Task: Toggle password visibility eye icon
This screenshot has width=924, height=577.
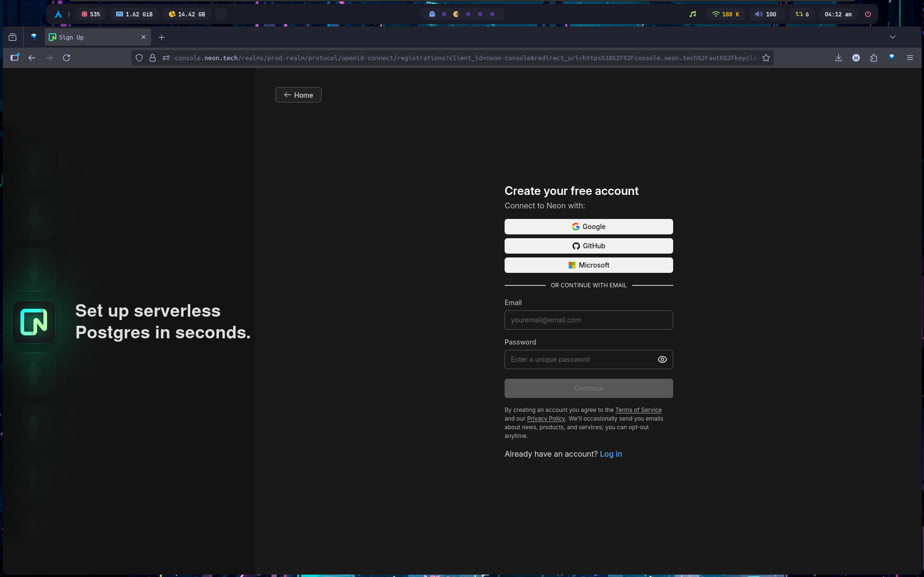Action: tap(662, 359)
